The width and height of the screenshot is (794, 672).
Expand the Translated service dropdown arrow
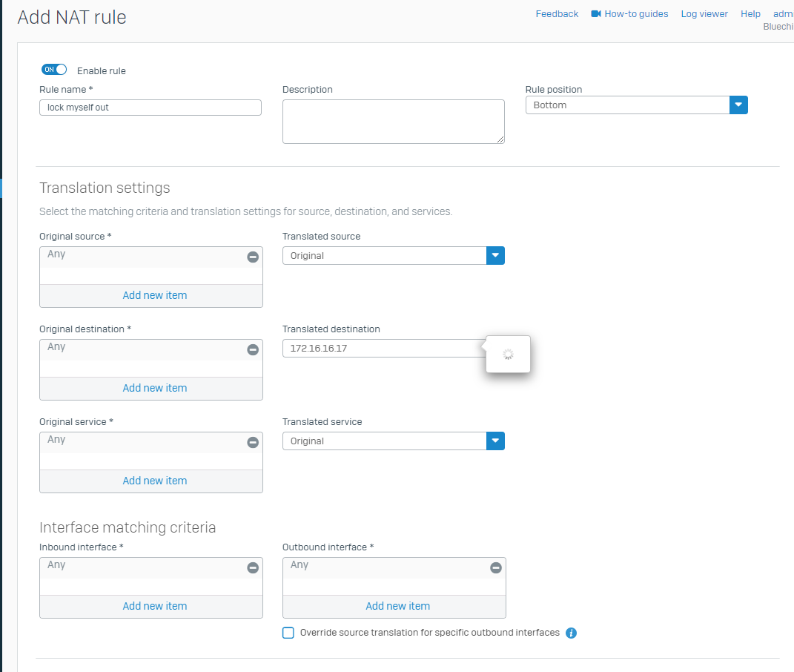495,441
